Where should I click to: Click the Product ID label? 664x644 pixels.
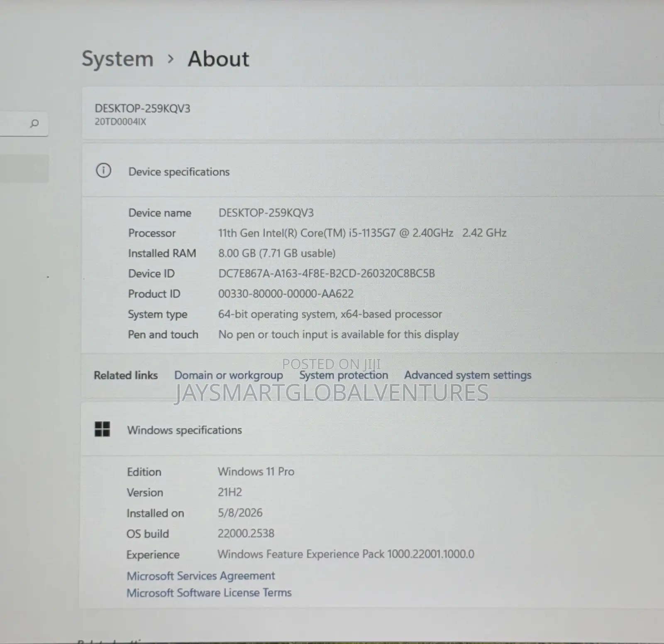[x=154, y=294]
